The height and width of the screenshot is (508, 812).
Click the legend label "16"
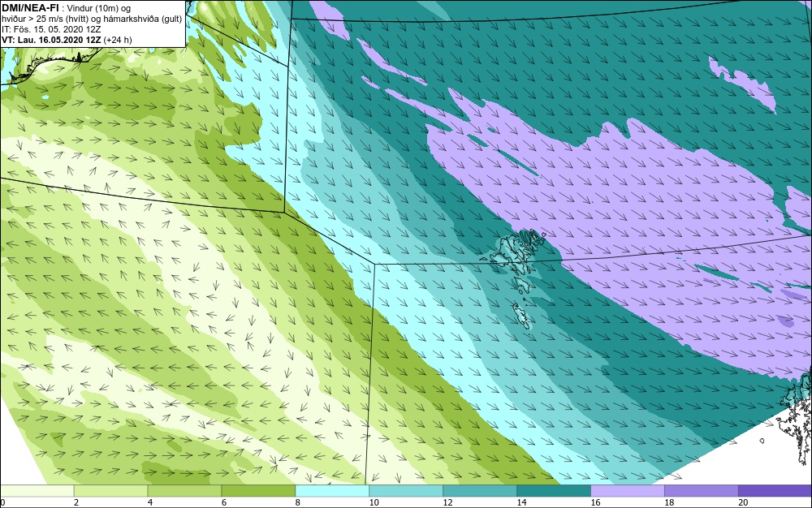click(x=595, y=502)
